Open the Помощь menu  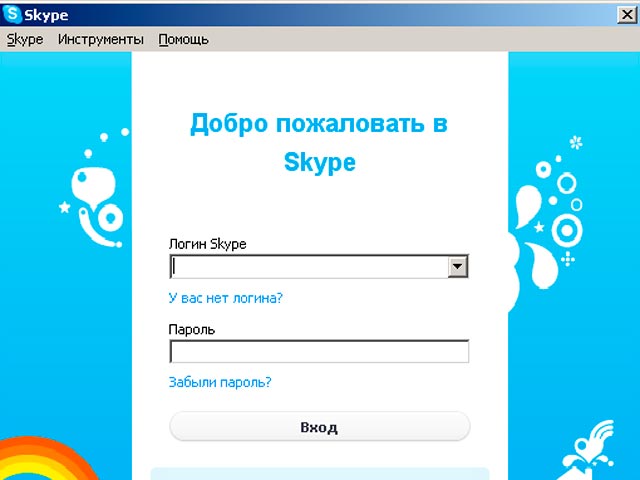[183, 40]
